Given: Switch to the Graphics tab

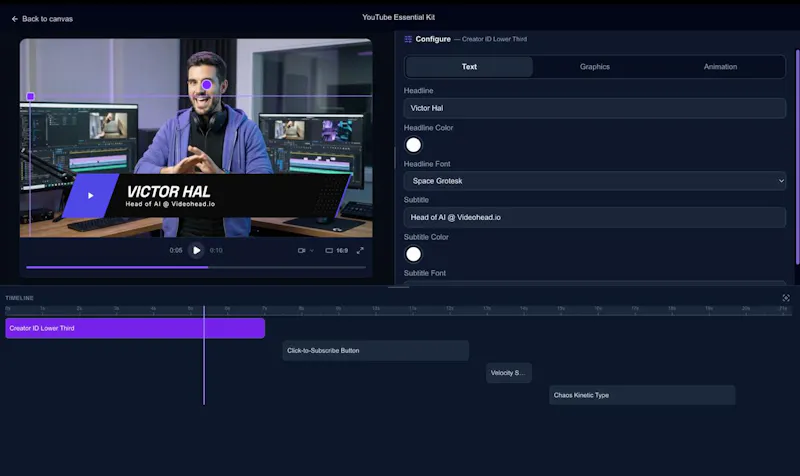Looking at the screenshot, I should tap(594, 67).
